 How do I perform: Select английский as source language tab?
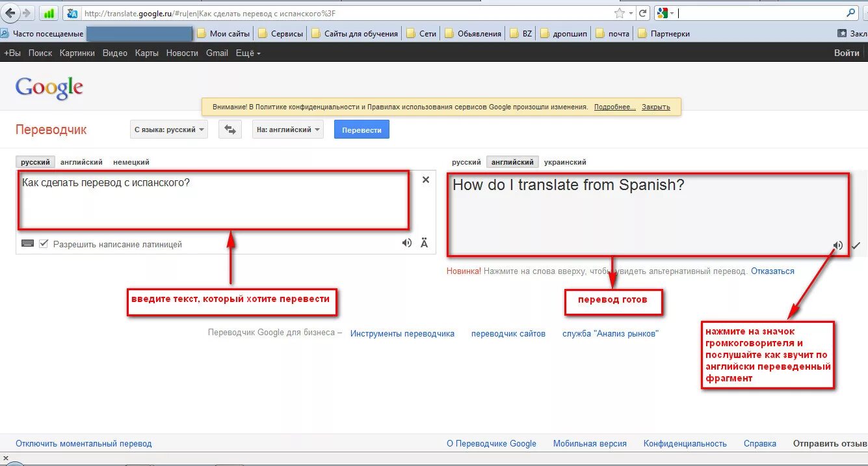click(81, 162)
